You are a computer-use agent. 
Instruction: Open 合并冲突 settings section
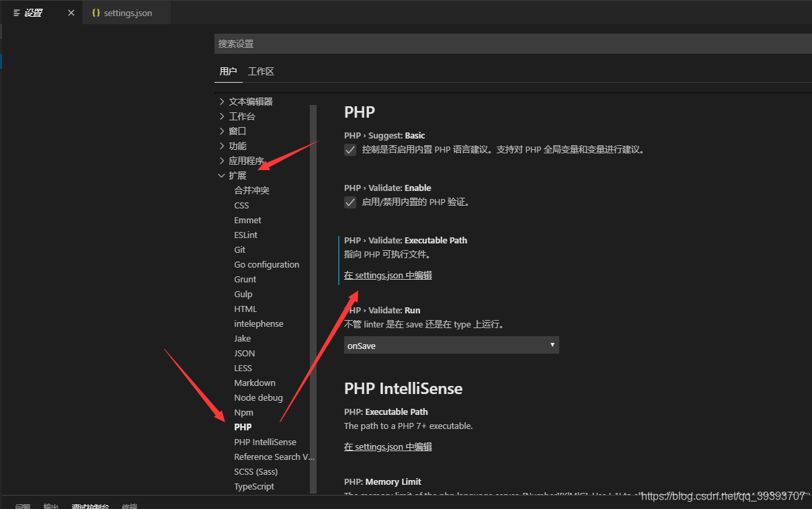251,190
